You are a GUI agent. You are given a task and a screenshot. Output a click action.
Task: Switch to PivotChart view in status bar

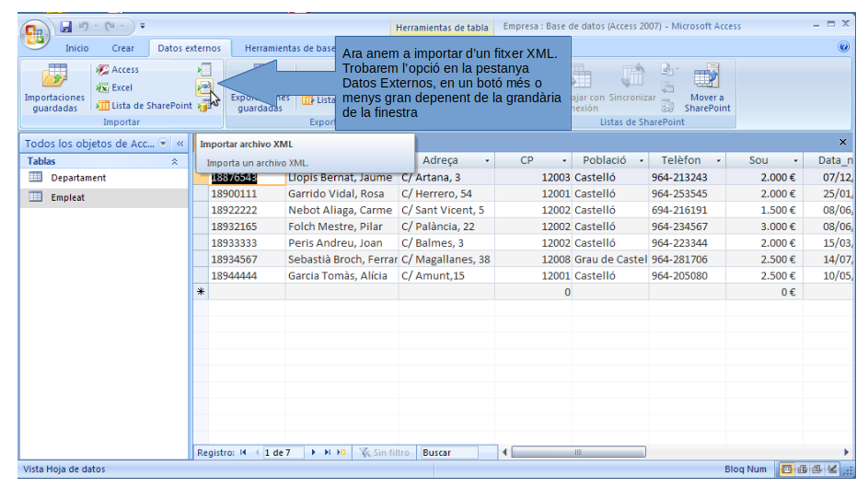[817, 470]
